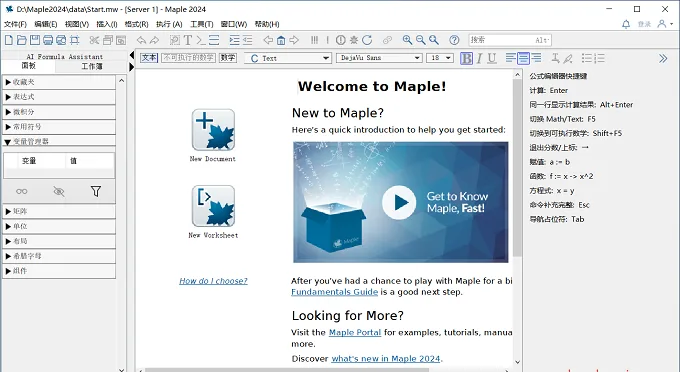Open the font size 18 dropdown
The width and height of the screenshot is (680, 372).
(x=440, y=58)
